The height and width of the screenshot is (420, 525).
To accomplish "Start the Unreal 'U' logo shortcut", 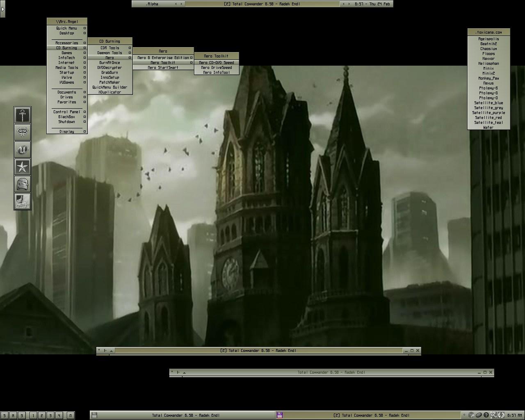I will (23, 150).
